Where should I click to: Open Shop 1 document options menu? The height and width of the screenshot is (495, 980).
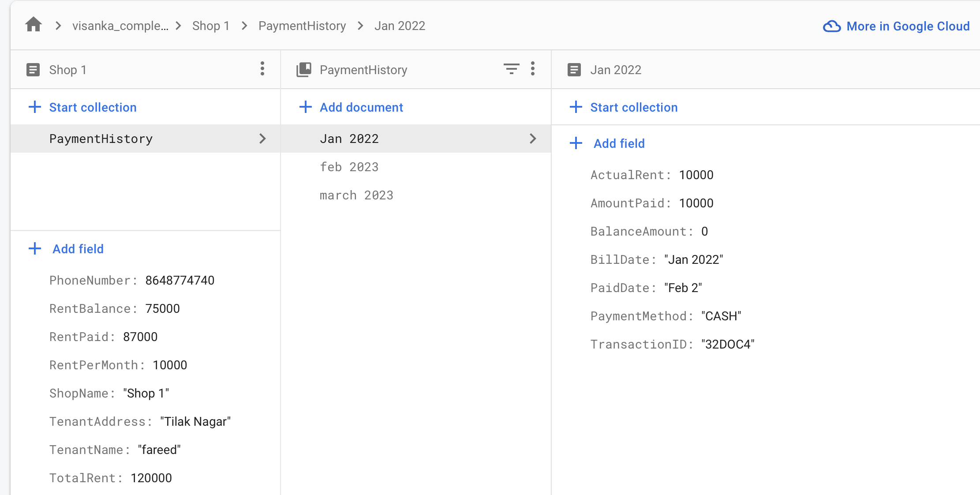(262, 69)
